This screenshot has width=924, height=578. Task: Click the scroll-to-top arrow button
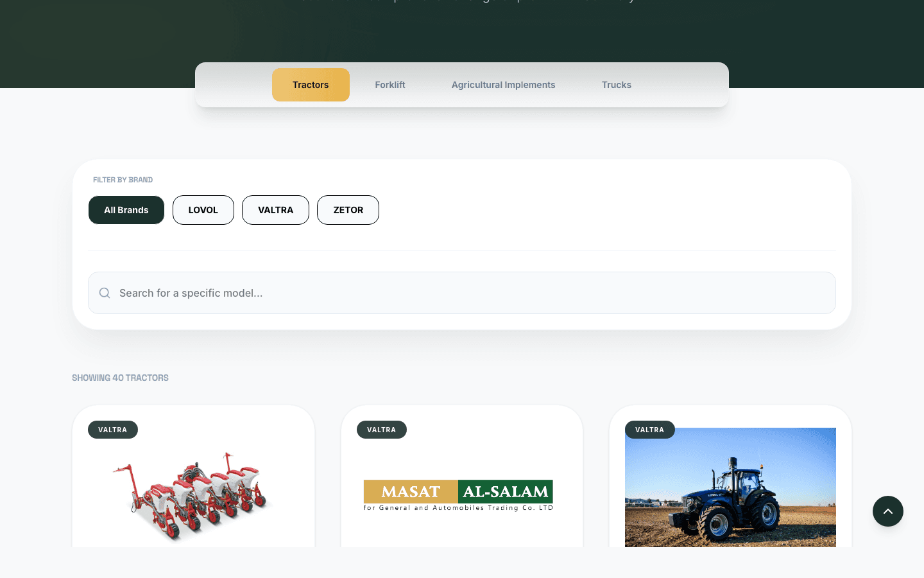[x=888, y=511]
